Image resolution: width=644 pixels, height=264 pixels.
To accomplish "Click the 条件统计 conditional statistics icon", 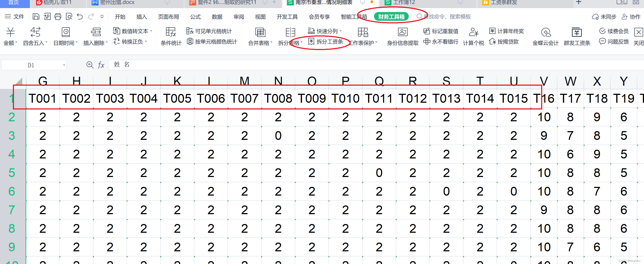I will click(171, 32).
